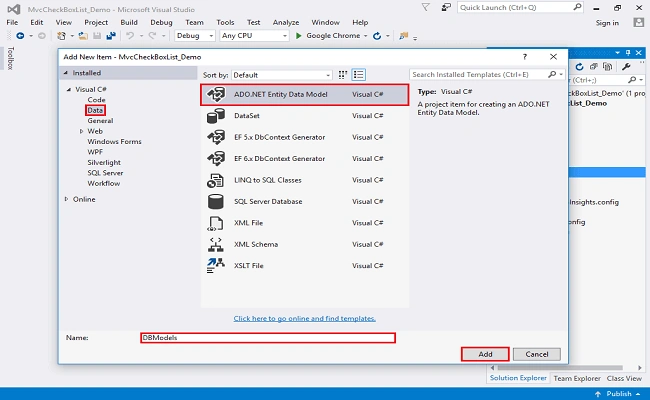Click the New Project toolbar icon

pos(61,36)
